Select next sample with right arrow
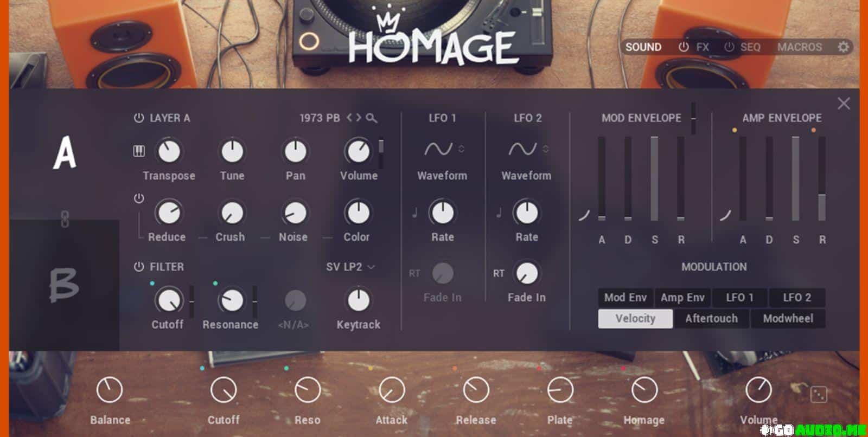This screenshot has height=437, width=868. 358,118
